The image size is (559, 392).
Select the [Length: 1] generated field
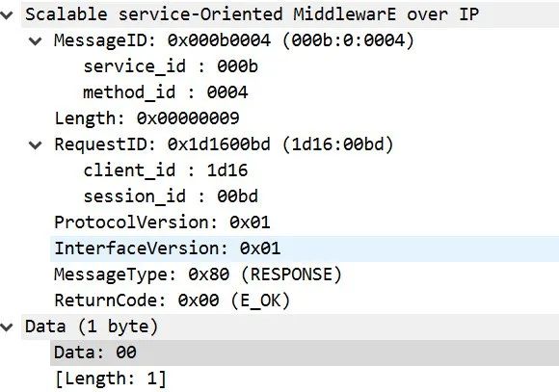coord(111,379)
